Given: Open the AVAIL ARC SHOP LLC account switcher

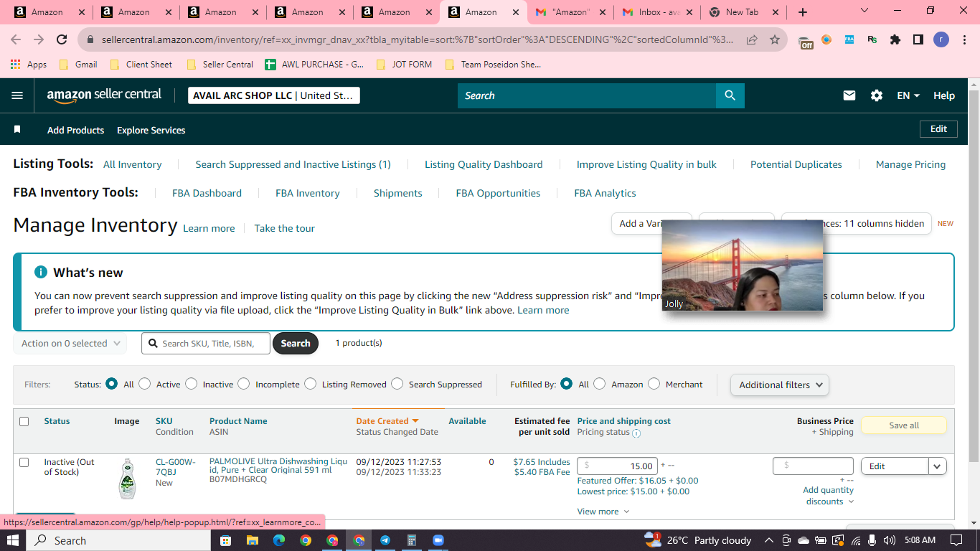Looking at the screenshot, I should (x=274, y=95).
